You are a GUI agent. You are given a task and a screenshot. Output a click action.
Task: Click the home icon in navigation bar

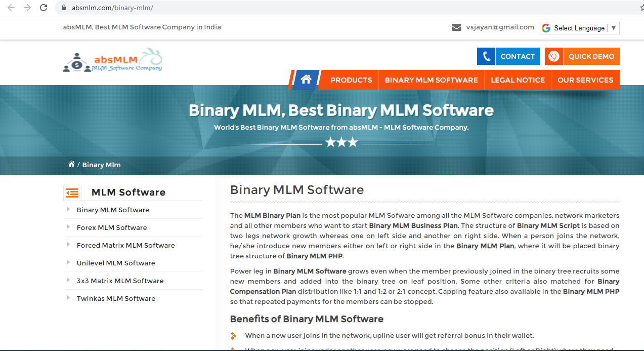pyautogui.click(x=306, y=80)
